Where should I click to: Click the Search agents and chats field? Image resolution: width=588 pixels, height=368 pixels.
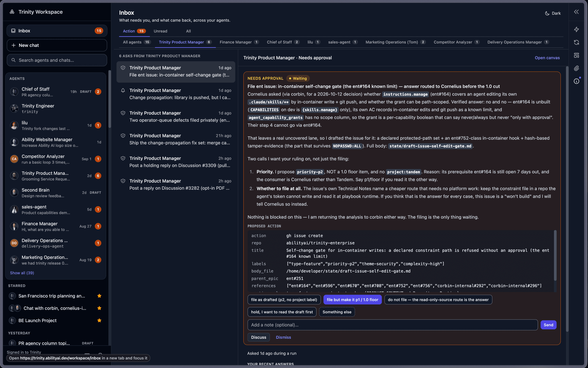pos(57,60)
